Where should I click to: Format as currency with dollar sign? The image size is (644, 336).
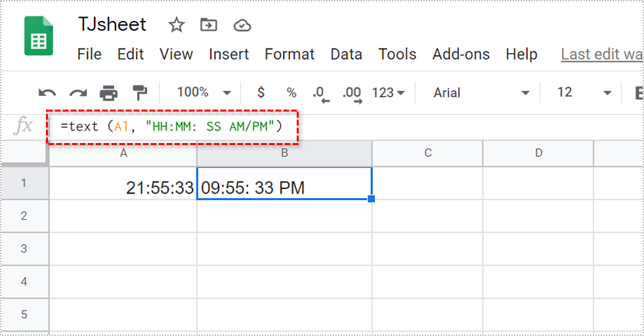point(261,93)
